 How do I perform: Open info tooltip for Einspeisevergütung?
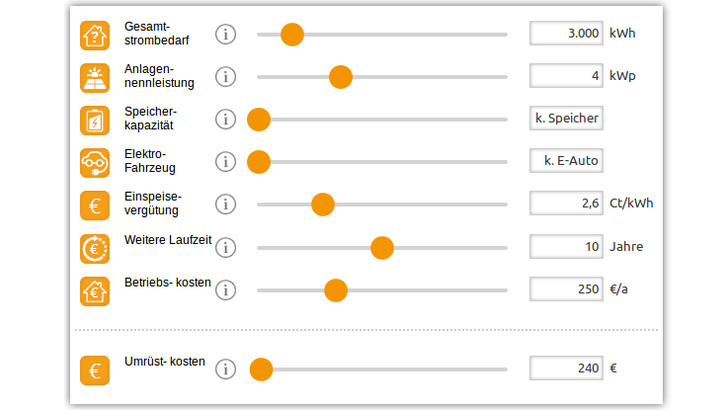point(226,205)
